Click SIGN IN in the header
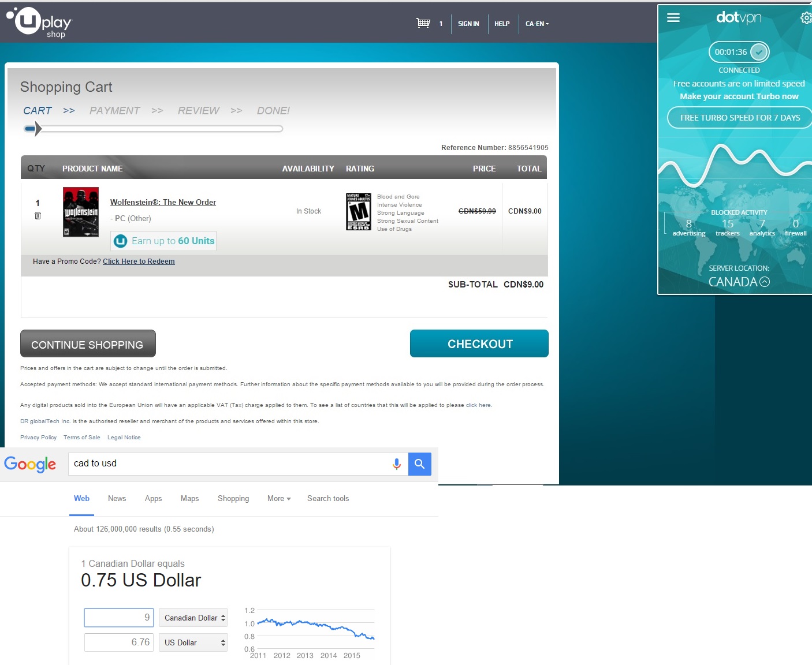The width and height of the screenshot is (812, 665). [468, 24]
